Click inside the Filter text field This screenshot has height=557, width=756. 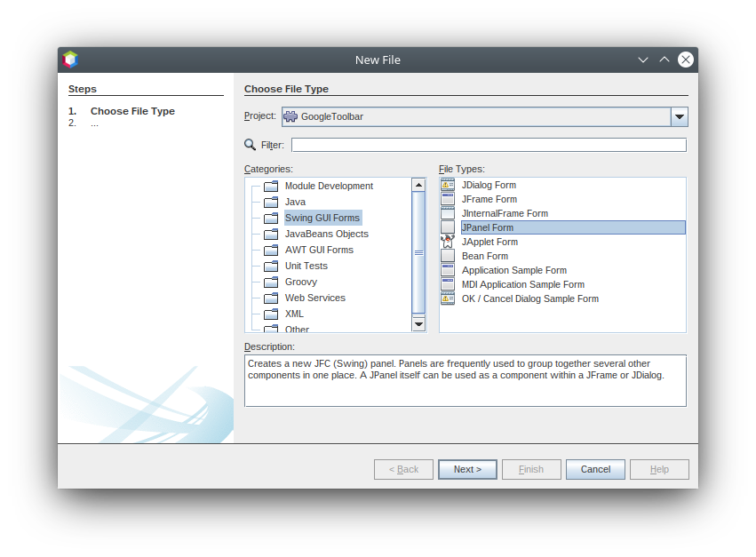(489, 145)
